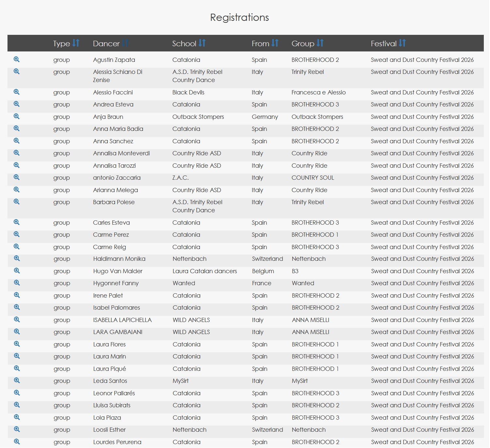
Task: Click festival cell in Agustin Zapata row
Action: tap(422, 60)
